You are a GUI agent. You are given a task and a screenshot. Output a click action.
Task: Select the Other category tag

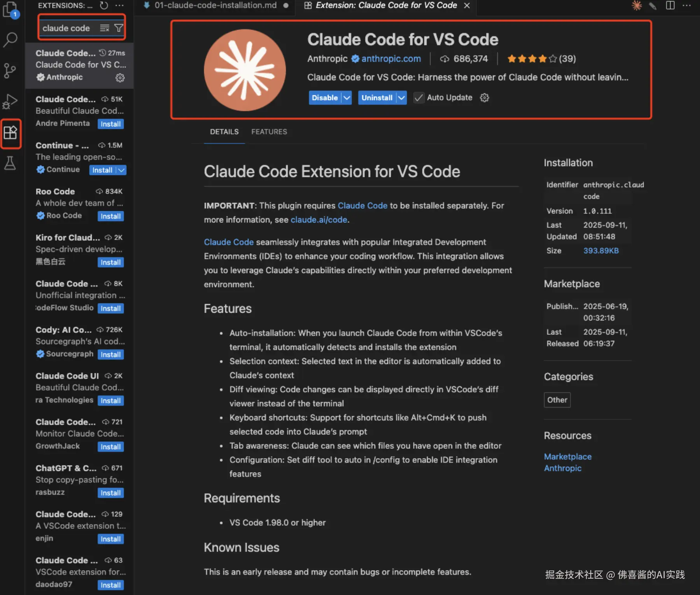pyautogui.click(x=557, y=400)
